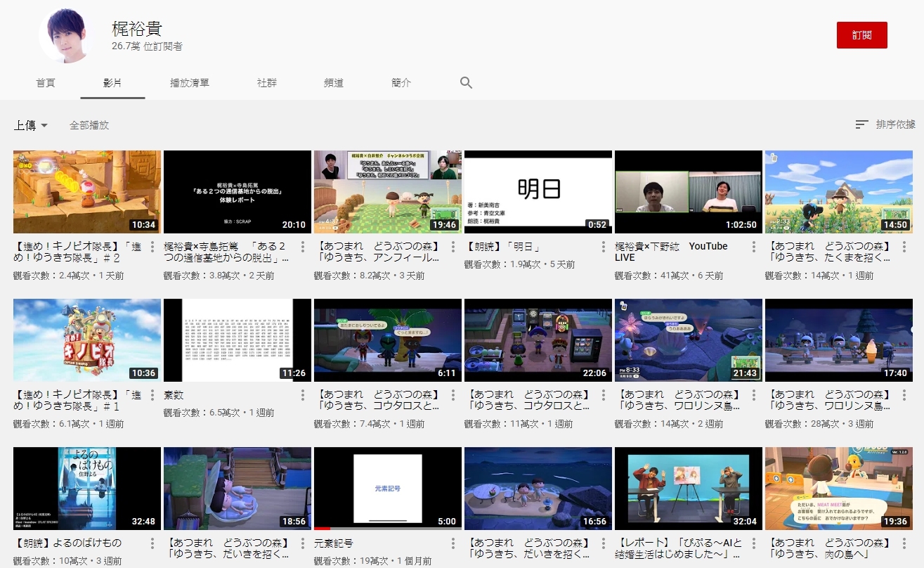Image resolution: width=924 pixels, height=568 pixels.
Task: Open options menu for 肉の島へ video
Action: 904,543
